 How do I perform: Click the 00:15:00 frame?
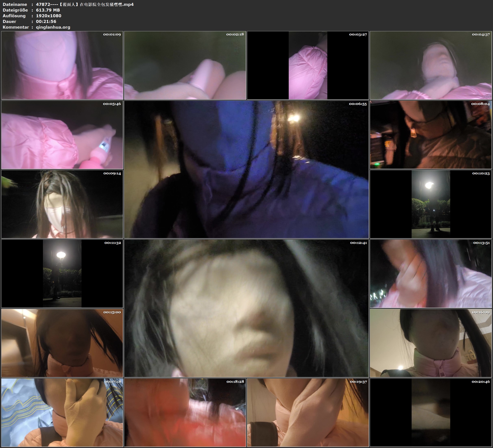coord(62,343)
